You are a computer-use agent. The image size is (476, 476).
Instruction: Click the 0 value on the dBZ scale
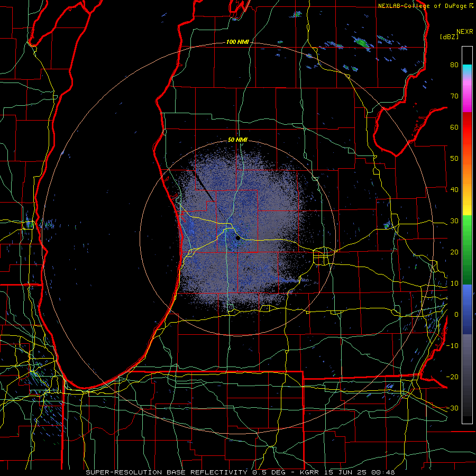point(456,315)
